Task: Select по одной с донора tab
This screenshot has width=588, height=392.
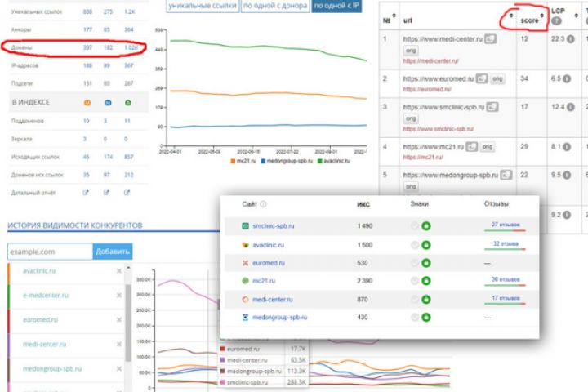Action: [x=275, y=6]
